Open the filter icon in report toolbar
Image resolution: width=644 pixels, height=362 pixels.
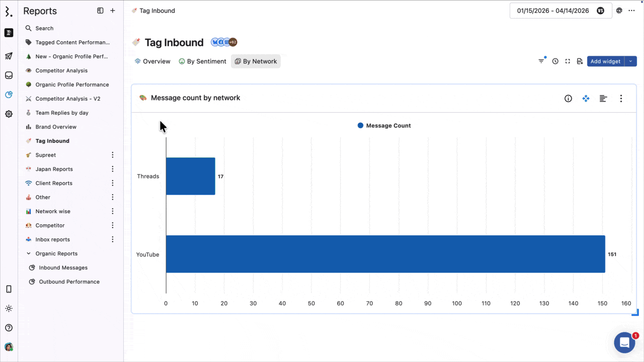pyautogui.click(x=541, y=61)
